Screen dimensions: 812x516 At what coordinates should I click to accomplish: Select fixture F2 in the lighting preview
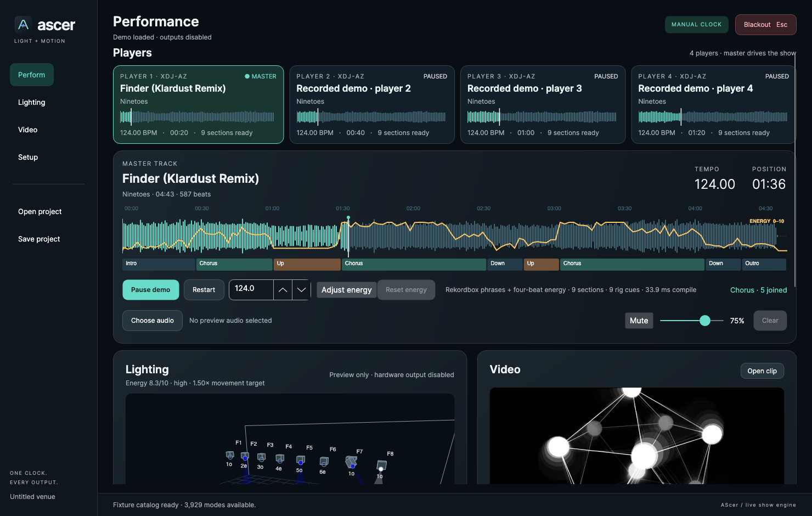tap(245, 456)
